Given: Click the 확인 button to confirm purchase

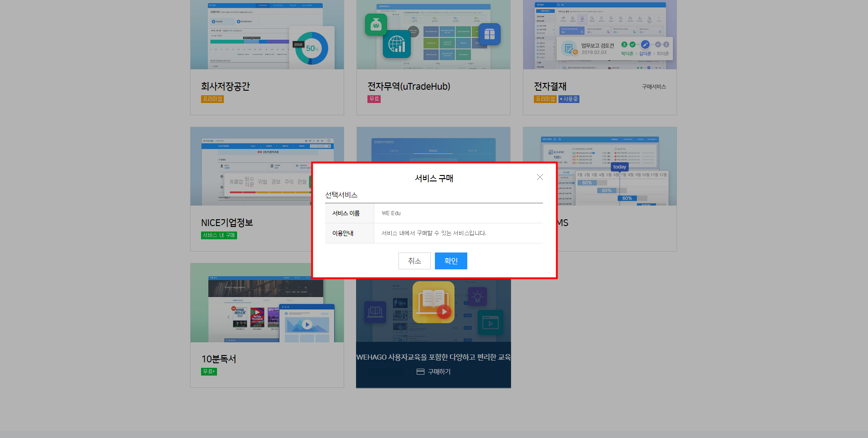Looking at the screenshot, I should 450,261.
